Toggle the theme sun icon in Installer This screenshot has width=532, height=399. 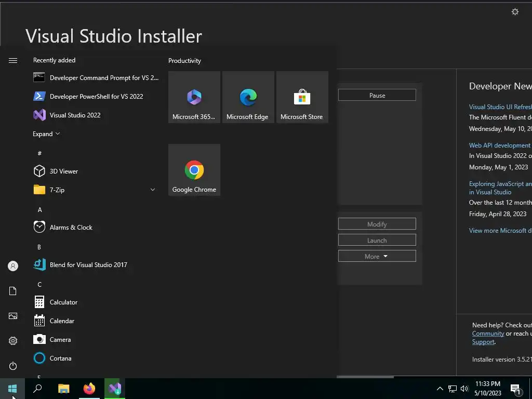pyautogui.click(x=515, y=12)
